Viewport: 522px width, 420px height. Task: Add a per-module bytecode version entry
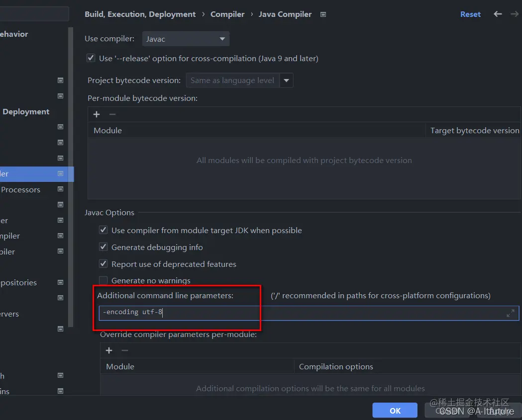[97, 114]
